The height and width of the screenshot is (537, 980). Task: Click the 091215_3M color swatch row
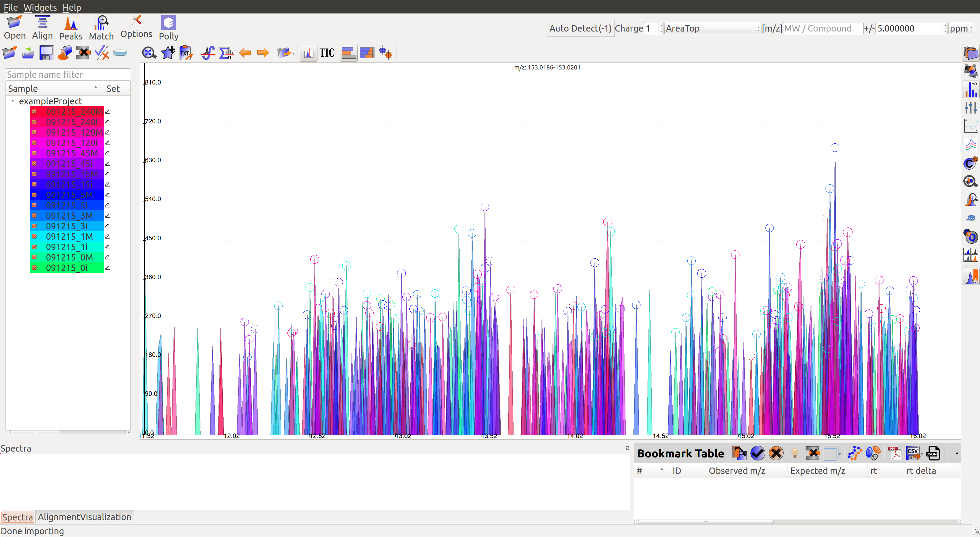(67, 216)
